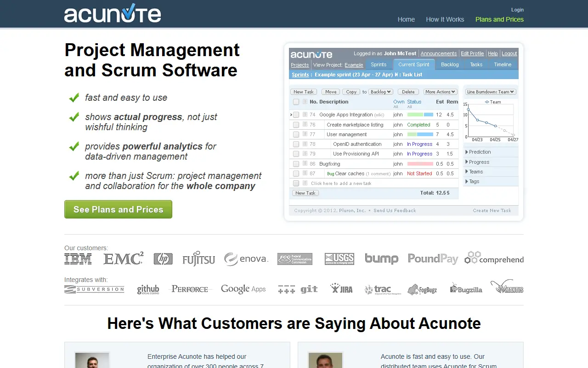
Task: Switch to the Sprints tab
Action: 379,65
